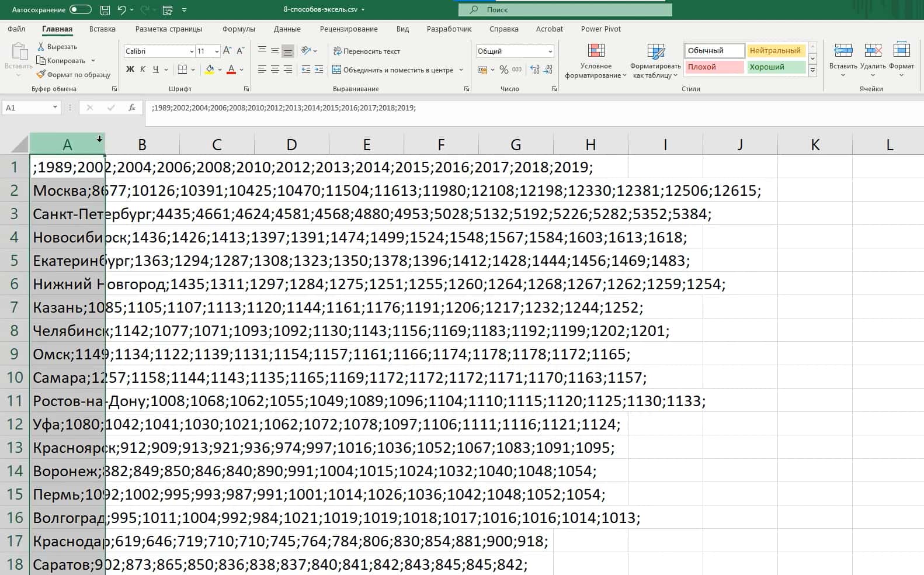The height and width of the screenshot is (575, 924).
Task: Click the Переносить текст button
Action: click(x=366, y=51)
